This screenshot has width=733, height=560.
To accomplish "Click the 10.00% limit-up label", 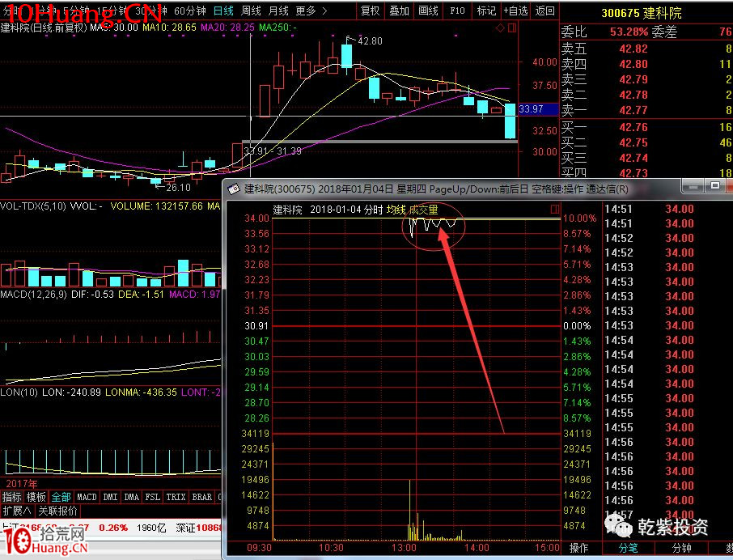I will click(x=579, y=218).
